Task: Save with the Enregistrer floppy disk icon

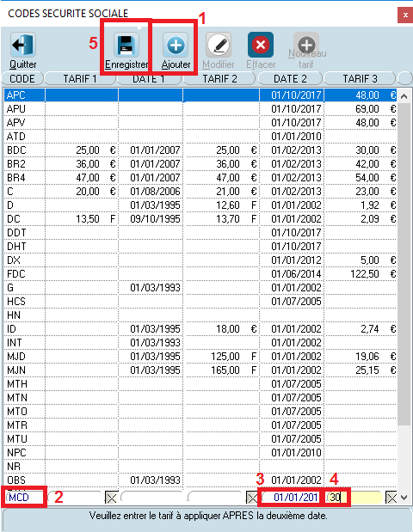Action: click(x=126, y=45)
